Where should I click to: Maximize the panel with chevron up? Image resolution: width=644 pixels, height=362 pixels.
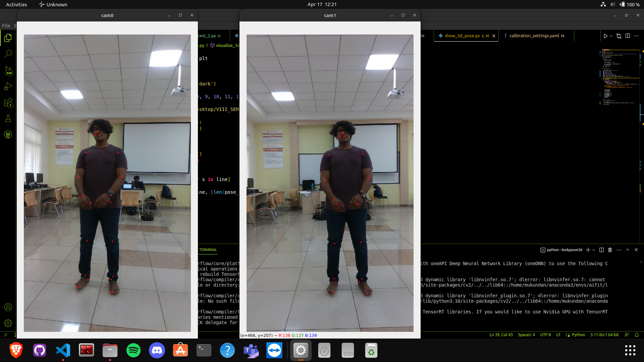pos(628,250)
